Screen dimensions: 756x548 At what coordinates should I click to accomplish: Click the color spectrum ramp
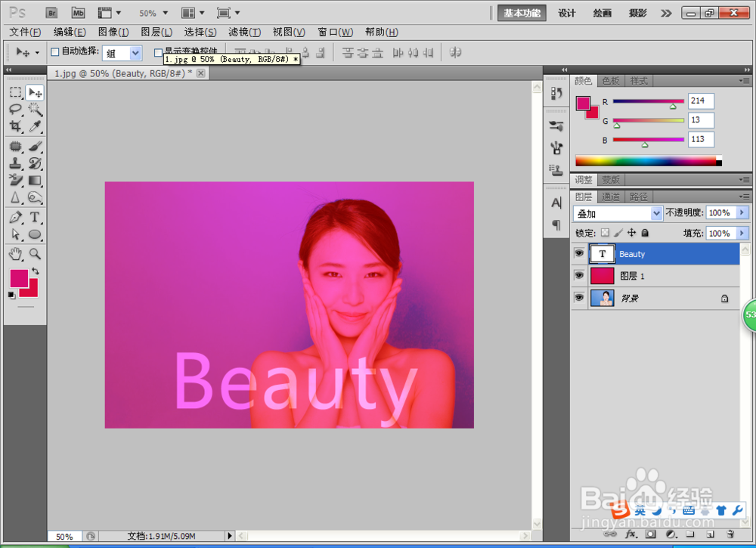pyautogui.click(x=648, y=161)
